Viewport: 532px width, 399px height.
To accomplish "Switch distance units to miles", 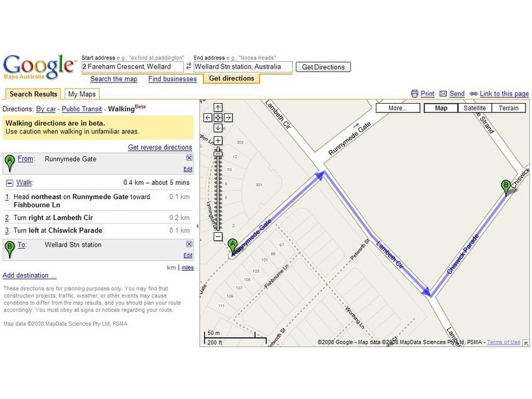I will tap(188, 267).
